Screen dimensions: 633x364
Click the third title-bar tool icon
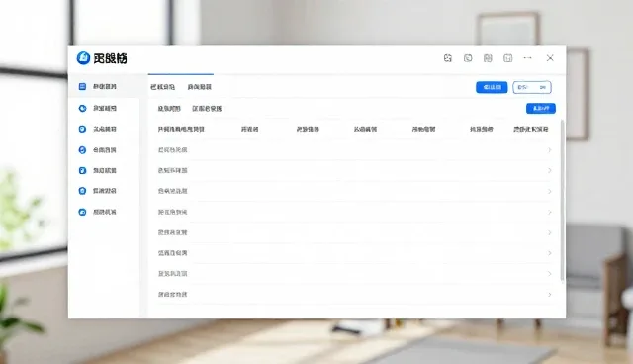pyautogui.click(x=488, y=58)
